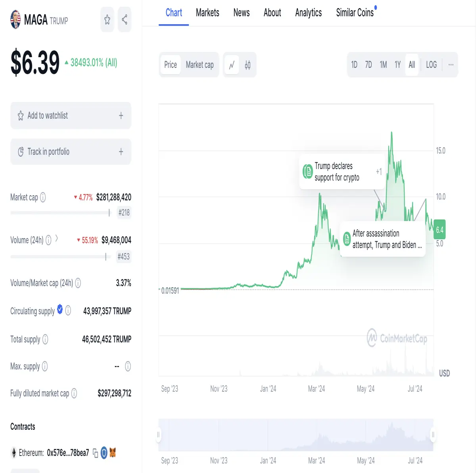Expand Add to watchlist plus
Image resolution: width=476 pixels, height=473 pixels.
pyautogui.click(x=121, y=115)
